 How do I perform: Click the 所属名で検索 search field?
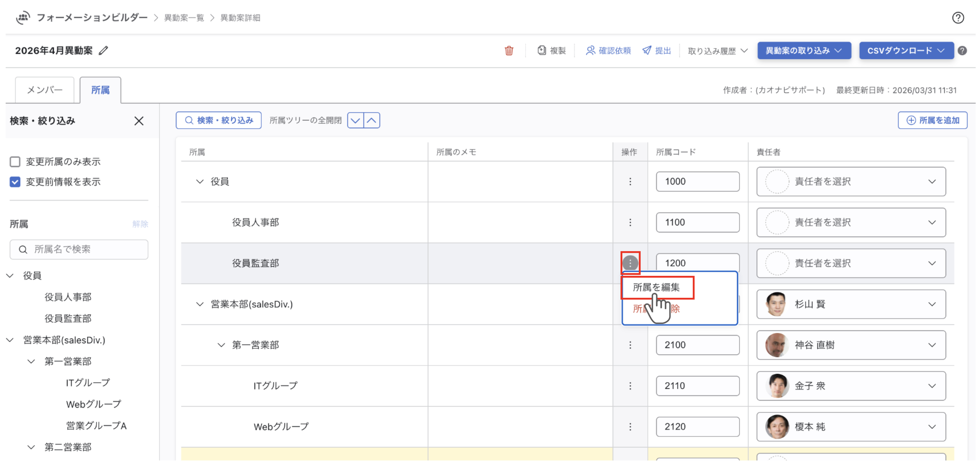pos(79,249)
